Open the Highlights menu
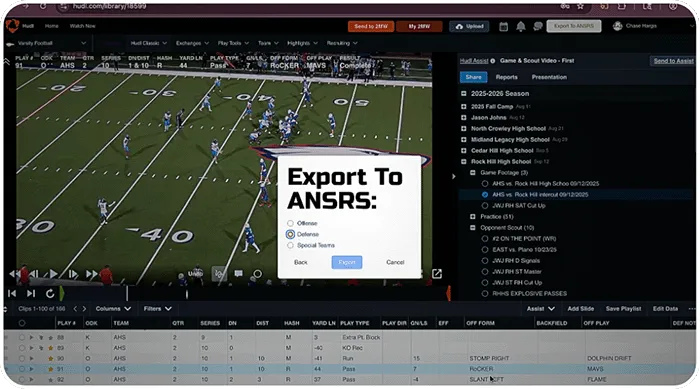 (x=302, y=43)
